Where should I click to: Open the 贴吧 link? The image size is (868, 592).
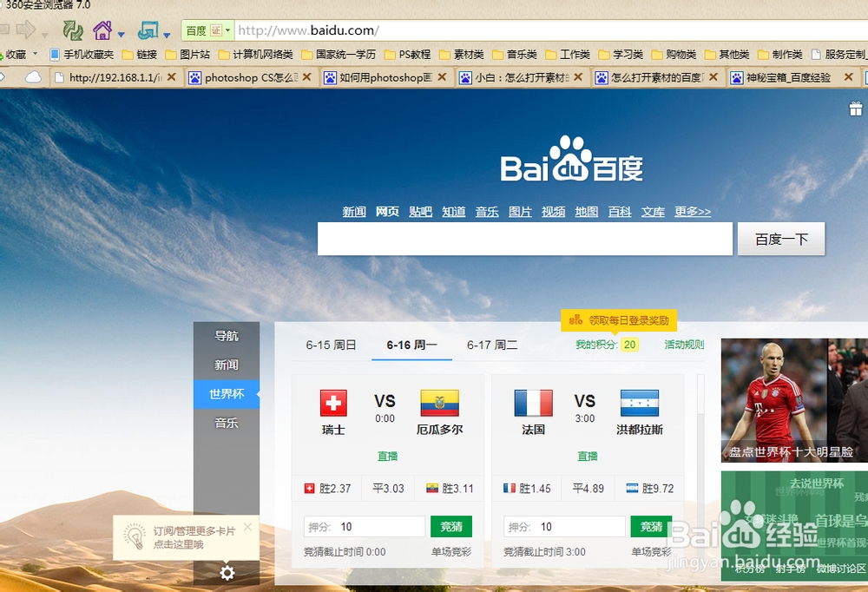point(420,212)
